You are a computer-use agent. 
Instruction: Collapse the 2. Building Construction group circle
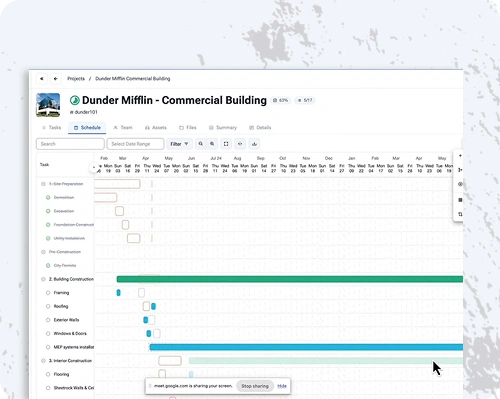pos(43,279)
